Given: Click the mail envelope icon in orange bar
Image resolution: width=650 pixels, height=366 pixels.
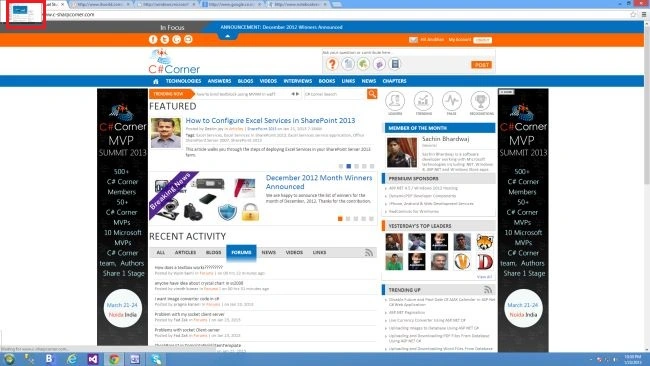Looking at the screenshot, I should [x=413, y=40].
